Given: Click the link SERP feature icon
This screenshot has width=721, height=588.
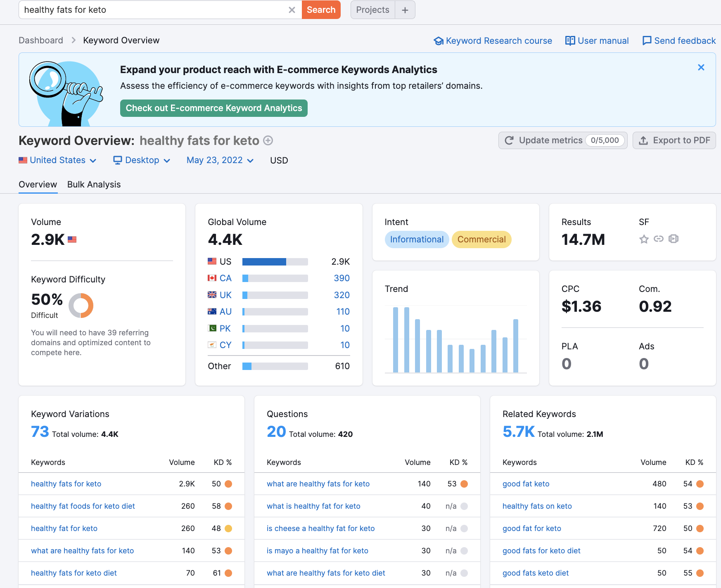Looking at the screenshot, I should point(659,239).
